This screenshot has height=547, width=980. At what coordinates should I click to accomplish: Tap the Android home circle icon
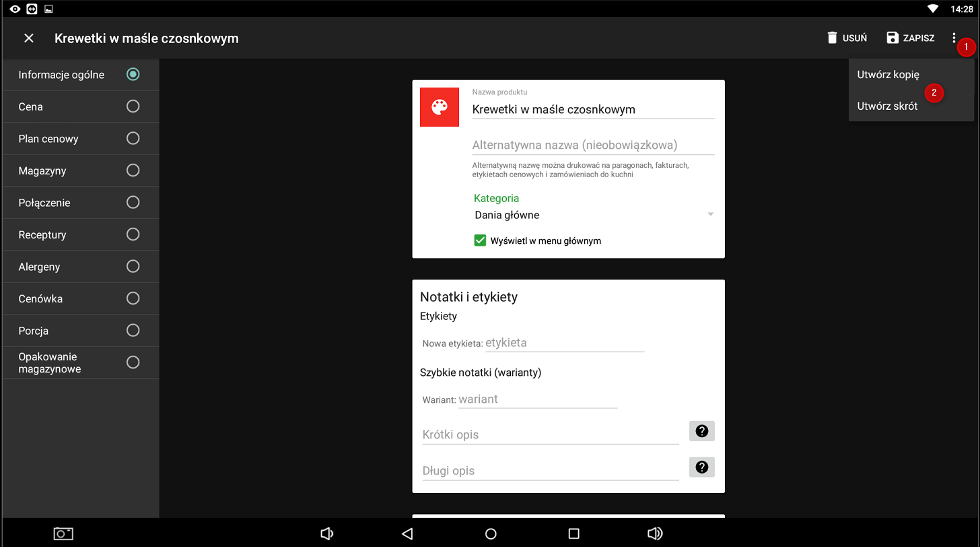(x=491, y=534)
